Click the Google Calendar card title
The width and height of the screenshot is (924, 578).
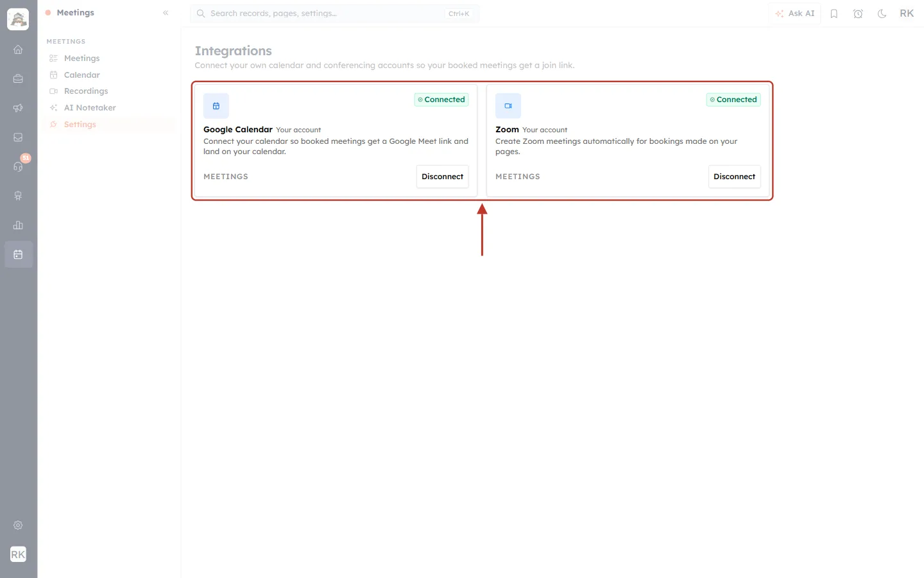[x=238, y=130]
